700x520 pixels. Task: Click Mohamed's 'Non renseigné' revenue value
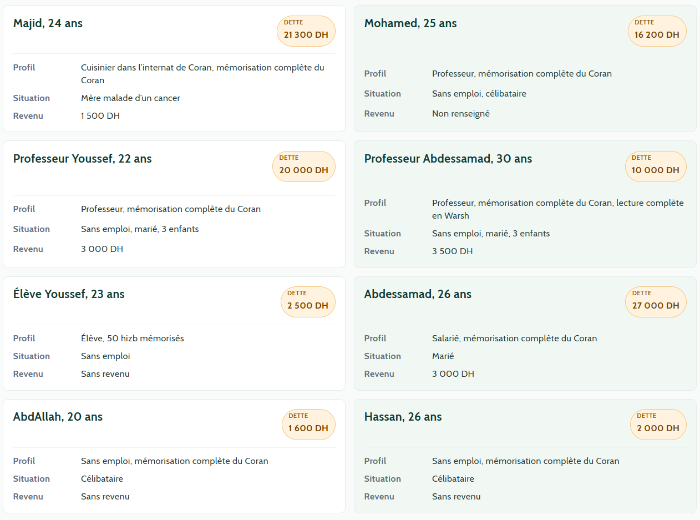click(x=460, y=114)
